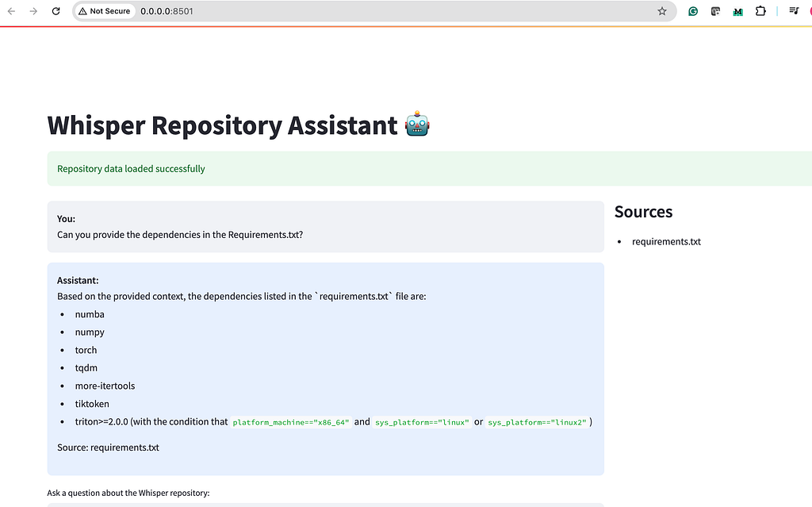This screenshot has width=812, height=507.
Task: Click the platform_machine=="x86_64" code snippet
Action: coord(291,422)
